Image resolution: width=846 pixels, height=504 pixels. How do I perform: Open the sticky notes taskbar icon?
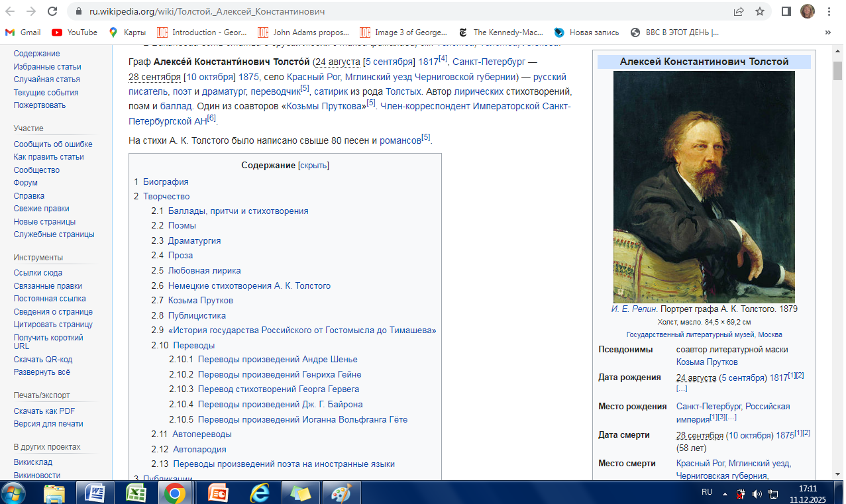301,493
